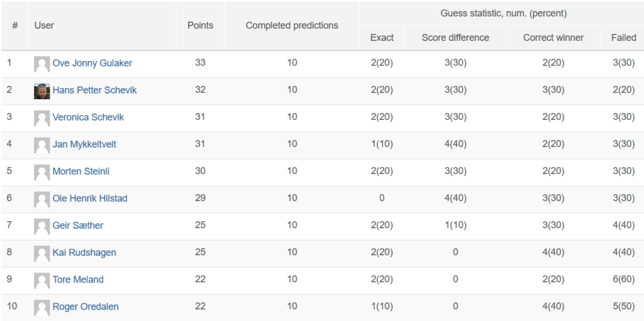The width and height of the screenshot is (644, 321).
Task: Open Ove Jonny Gulaker's profile link
Action: (x=92, y=63)
